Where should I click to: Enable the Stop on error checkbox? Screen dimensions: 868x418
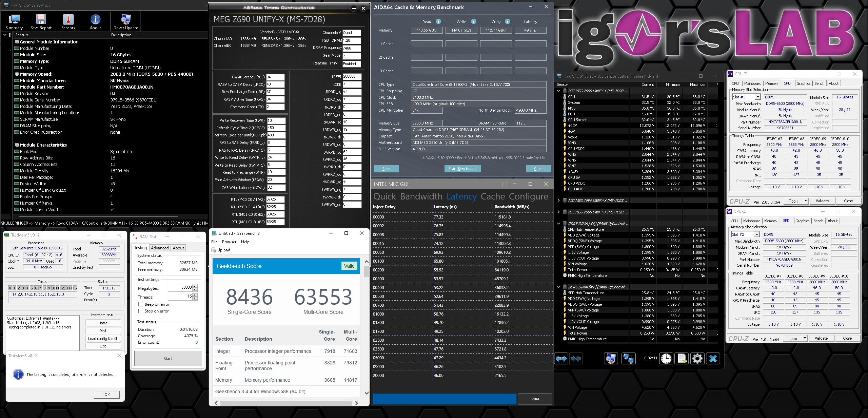(141, 311)
